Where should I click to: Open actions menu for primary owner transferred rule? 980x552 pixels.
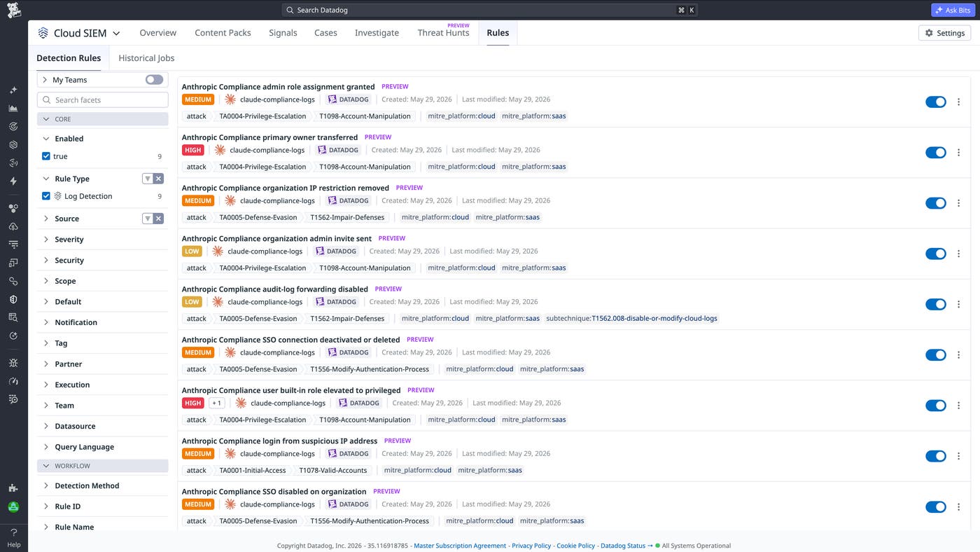click(x=958, y=153)
